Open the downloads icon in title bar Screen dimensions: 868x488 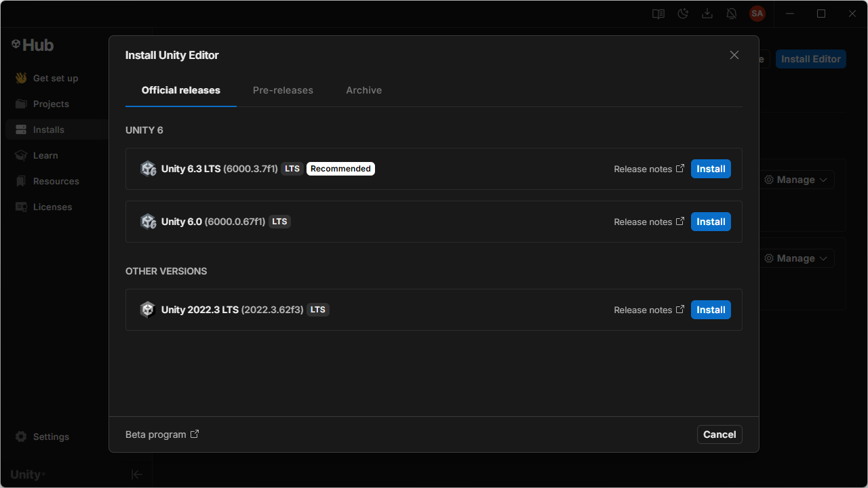(x=707, y=14)
